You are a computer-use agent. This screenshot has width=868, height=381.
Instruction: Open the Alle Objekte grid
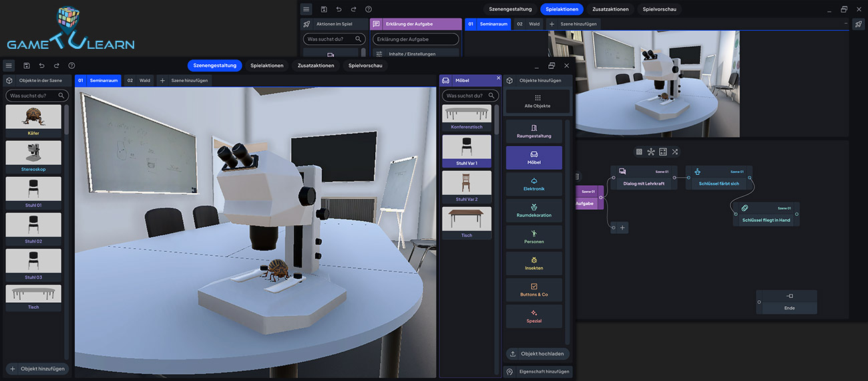[x=537, y=101]
